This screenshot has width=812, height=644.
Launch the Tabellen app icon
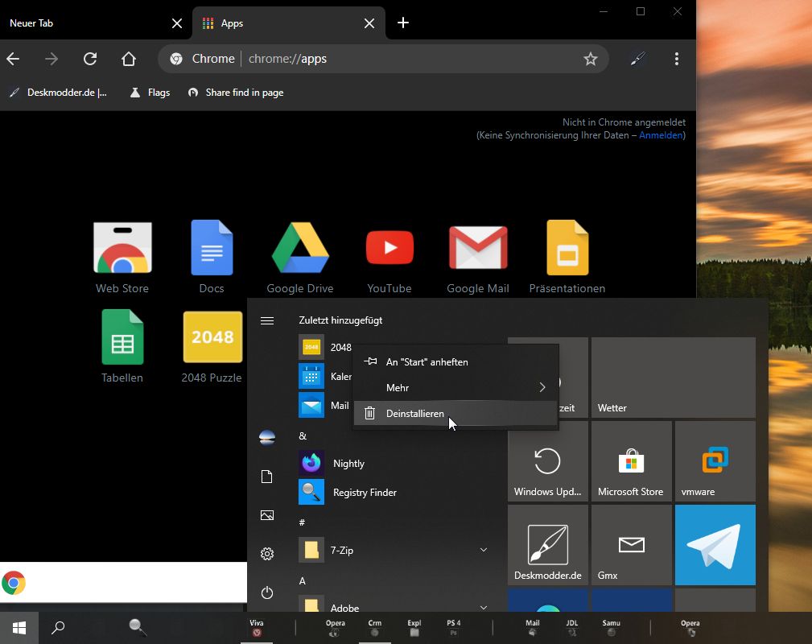[x=122, y=337]
